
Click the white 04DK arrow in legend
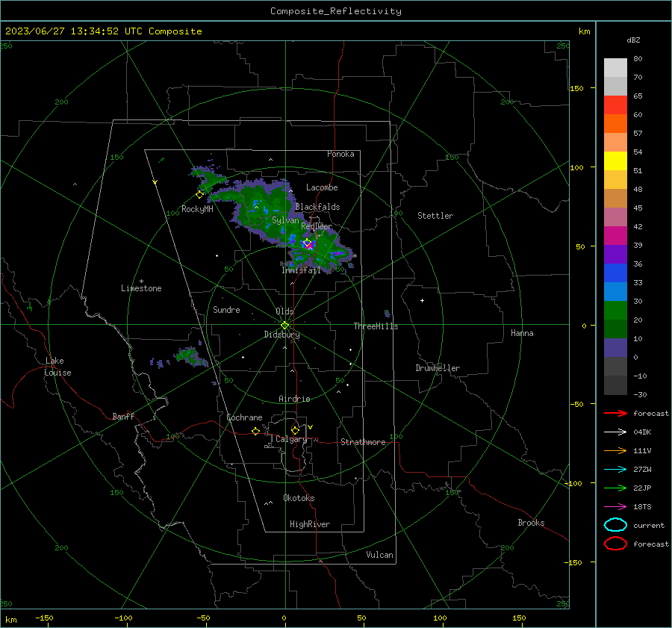click(615, 432)
